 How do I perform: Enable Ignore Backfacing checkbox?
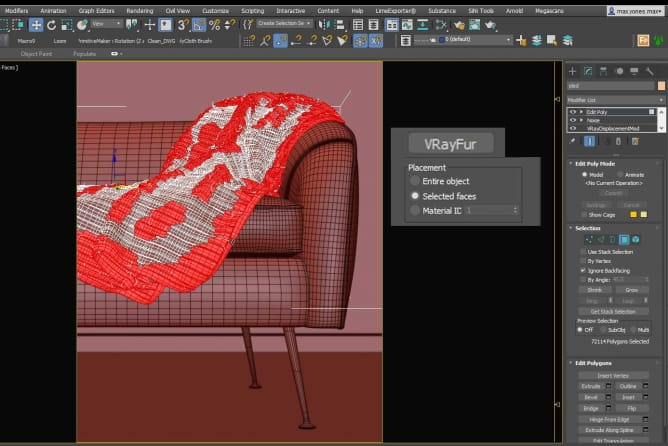tap(583, 270)
